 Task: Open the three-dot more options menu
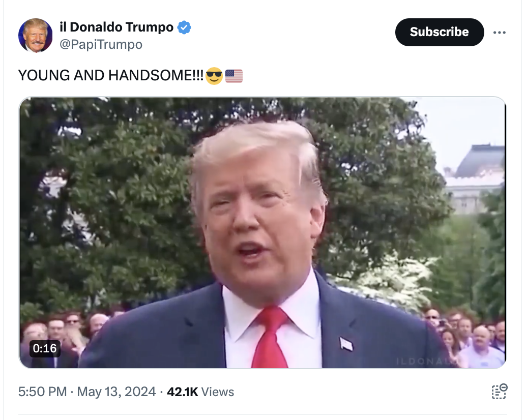(x=499, y=33)
